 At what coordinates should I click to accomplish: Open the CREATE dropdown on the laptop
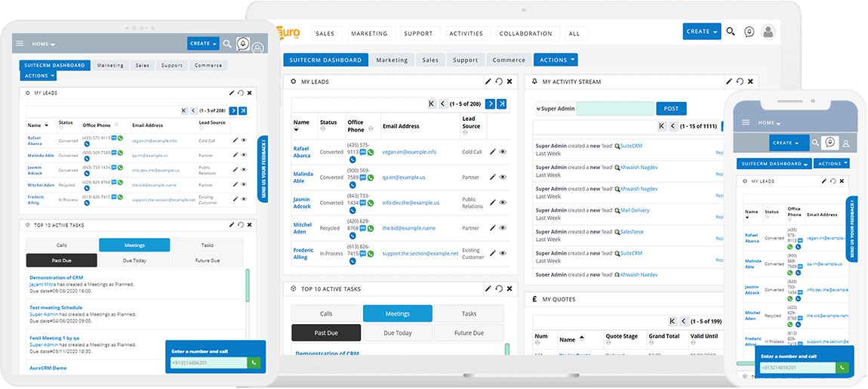702,32
